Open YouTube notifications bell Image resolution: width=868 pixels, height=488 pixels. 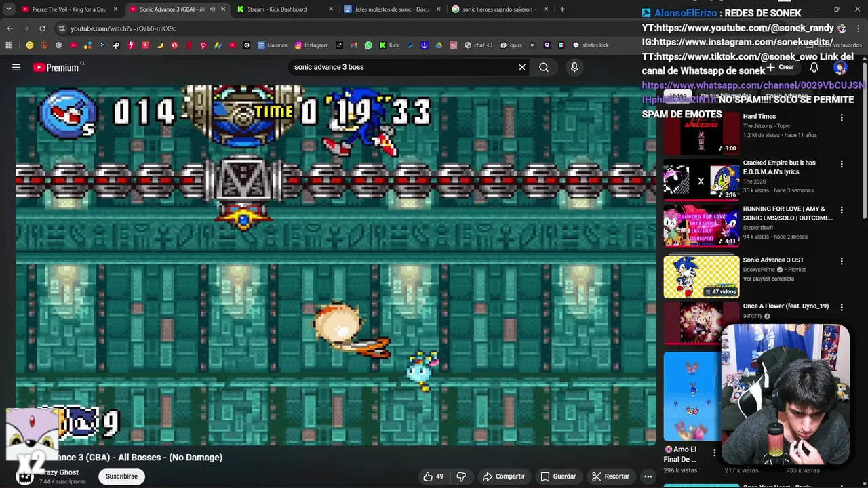pos(814,67)
